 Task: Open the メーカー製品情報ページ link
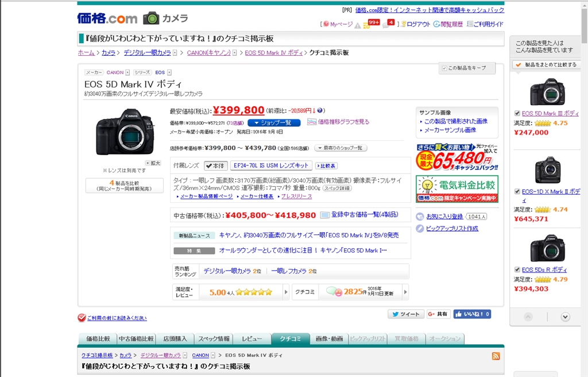click(x=207, y=197)
